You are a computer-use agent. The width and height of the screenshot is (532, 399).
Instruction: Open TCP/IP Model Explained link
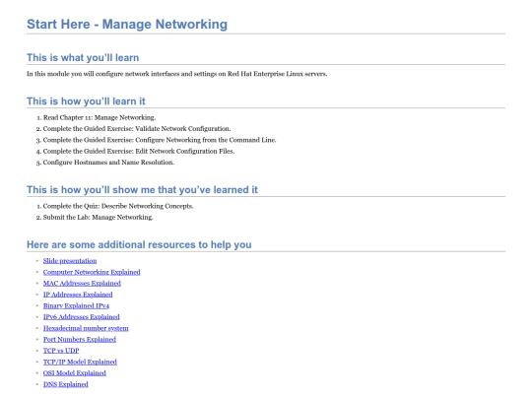80,362
